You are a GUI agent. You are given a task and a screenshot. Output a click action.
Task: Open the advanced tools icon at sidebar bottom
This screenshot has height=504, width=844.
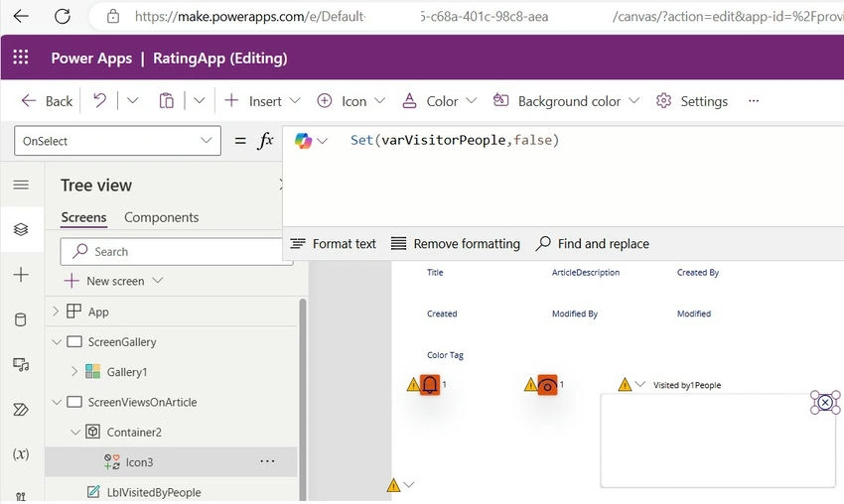[x=21, y=496]
